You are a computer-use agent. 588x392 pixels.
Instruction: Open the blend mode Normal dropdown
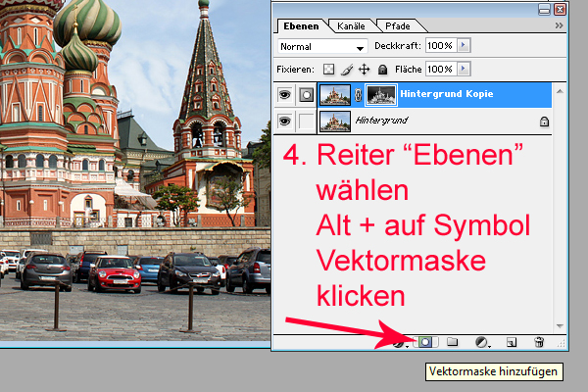point(322,46)
